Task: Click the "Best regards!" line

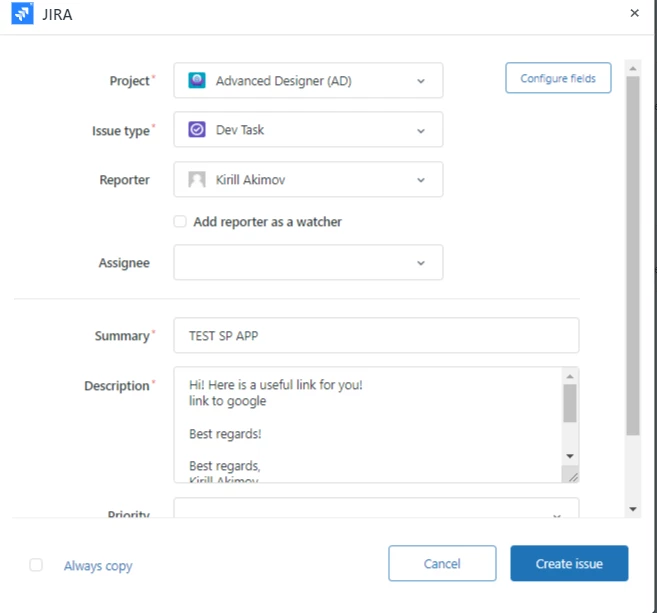Action: [225, 434]
